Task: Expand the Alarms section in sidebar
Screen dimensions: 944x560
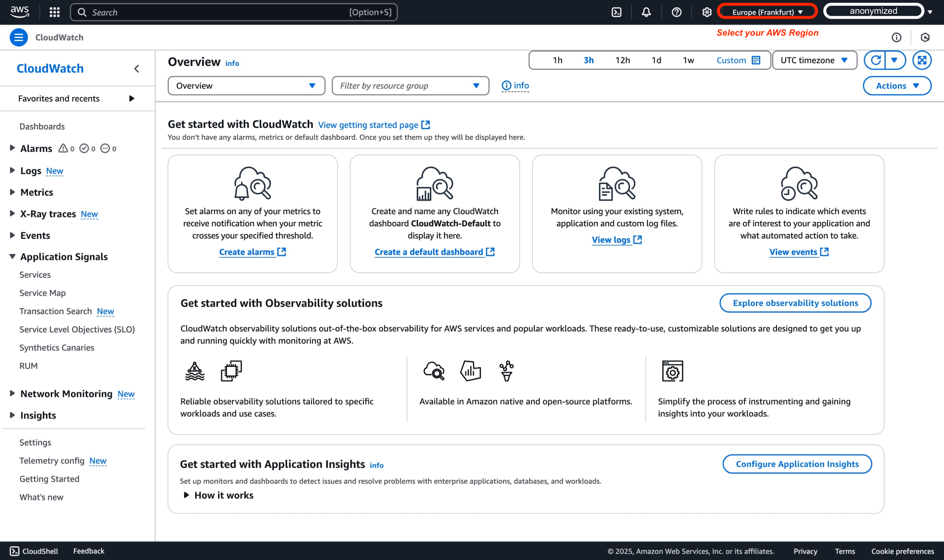Action: (x=12, y=148)
